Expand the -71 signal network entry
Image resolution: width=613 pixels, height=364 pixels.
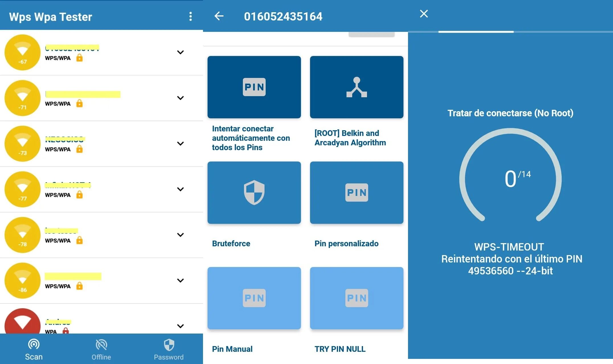pyautogui.click(x=180, y=98)
